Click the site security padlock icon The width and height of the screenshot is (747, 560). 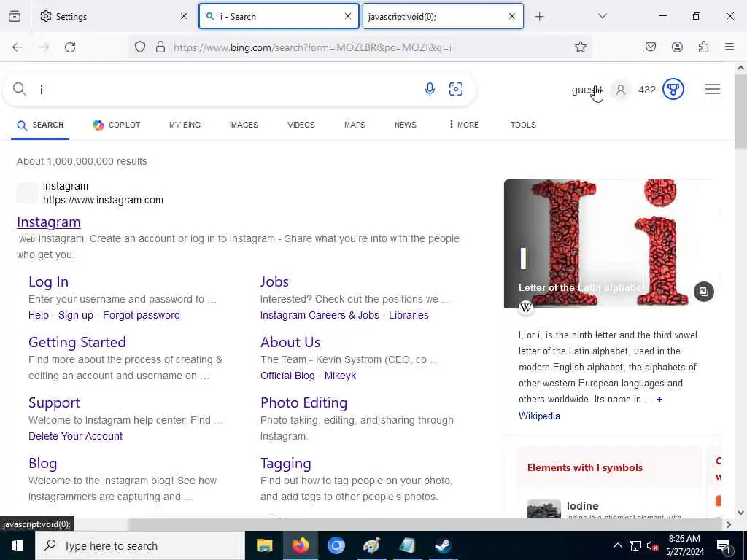[160, 47]
